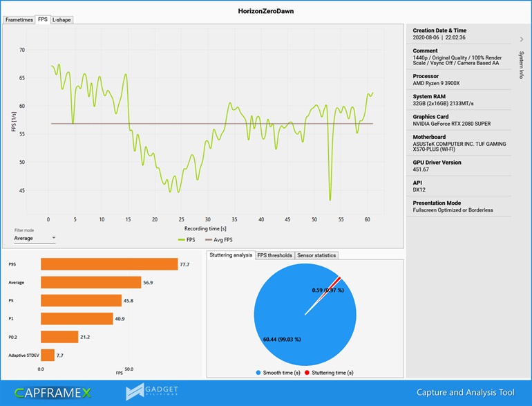This screenshot has height=406, width=532.
Task: Open the Stuttering analysis tab
Action: (x=230, y=255)
